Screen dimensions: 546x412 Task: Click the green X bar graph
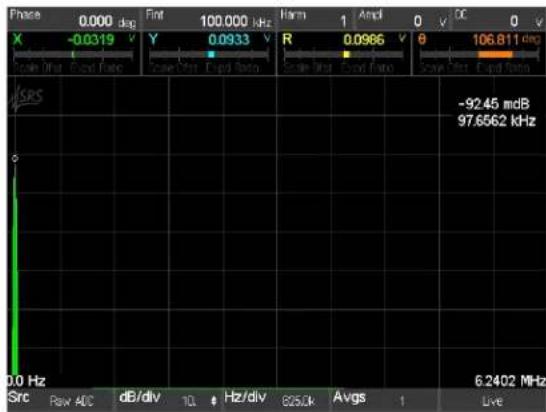click(73, 54)
